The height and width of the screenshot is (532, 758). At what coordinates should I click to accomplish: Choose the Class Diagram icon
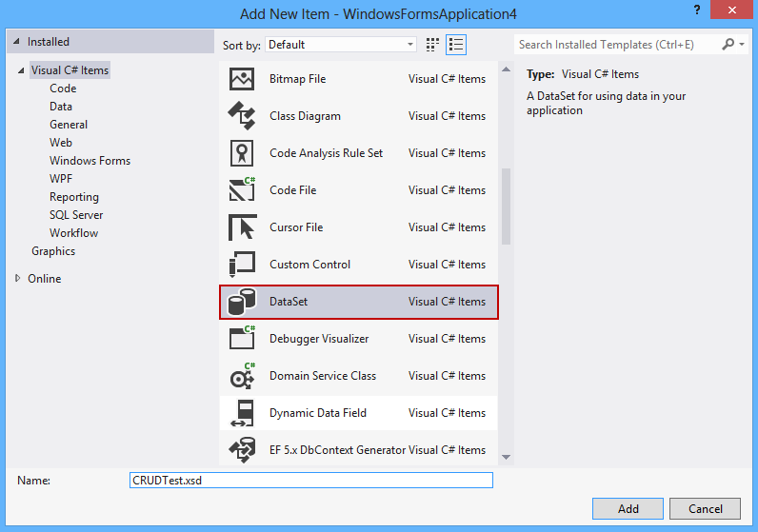coord(242,116)
